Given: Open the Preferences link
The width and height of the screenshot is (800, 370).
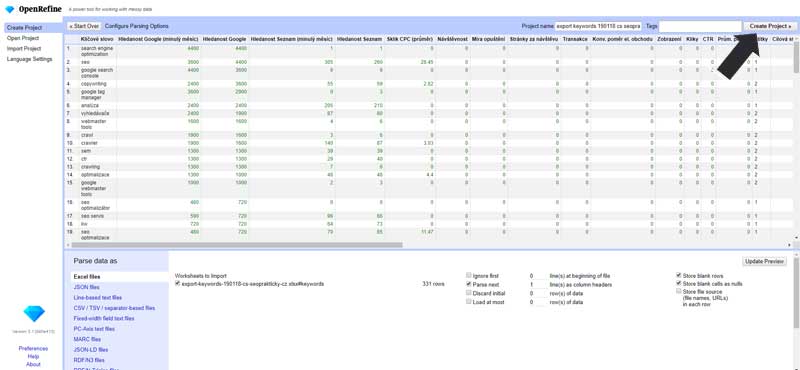Looking at the screenshot, I should pyautogui.click(x=33, y=349).
